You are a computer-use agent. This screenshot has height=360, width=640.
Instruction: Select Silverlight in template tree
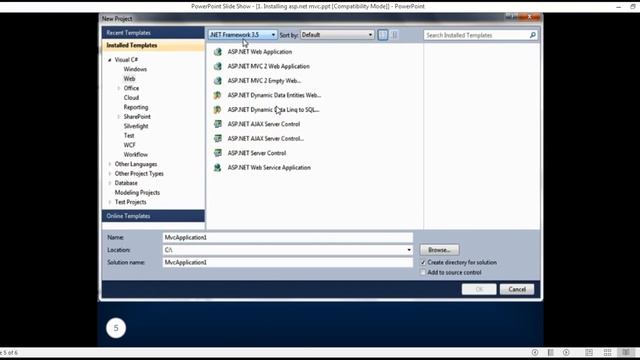tap(136, 126)
